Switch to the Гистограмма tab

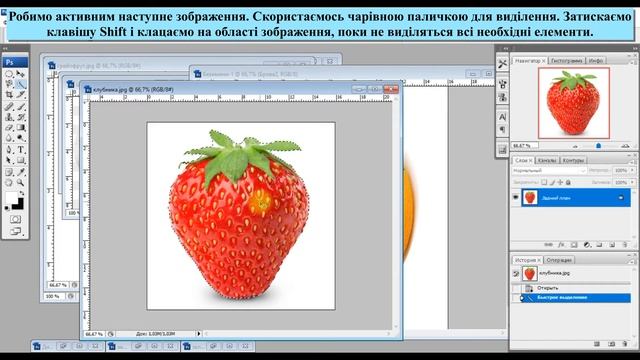click(x=566, y=60)
